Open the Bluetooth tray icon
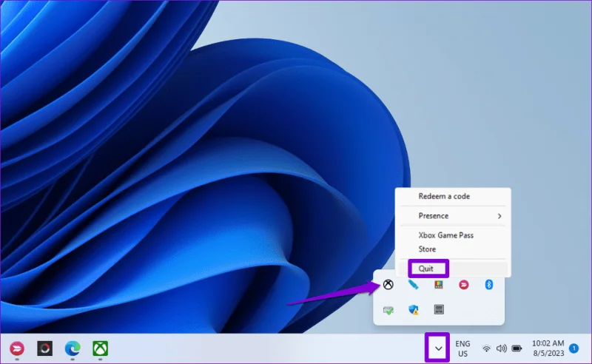The image size is (592, 364). click(489, 284)
